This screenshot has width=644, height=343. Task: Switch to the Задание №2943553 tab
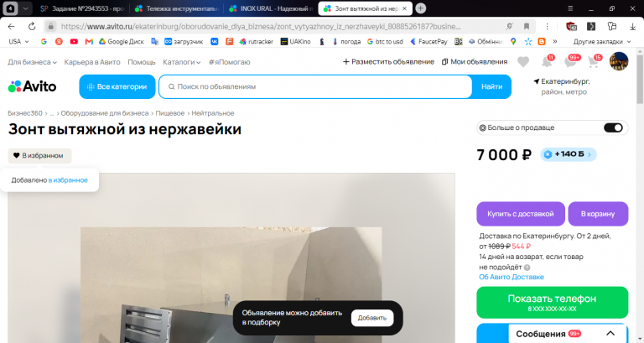tap(83, 8)
